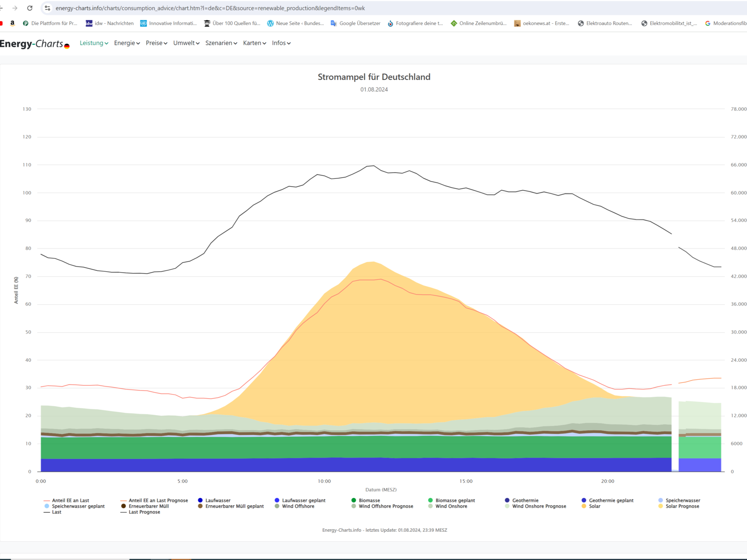Click the chart title 'Stromampel für Deutschland'

pyautogui.click(x=374, y=77)
